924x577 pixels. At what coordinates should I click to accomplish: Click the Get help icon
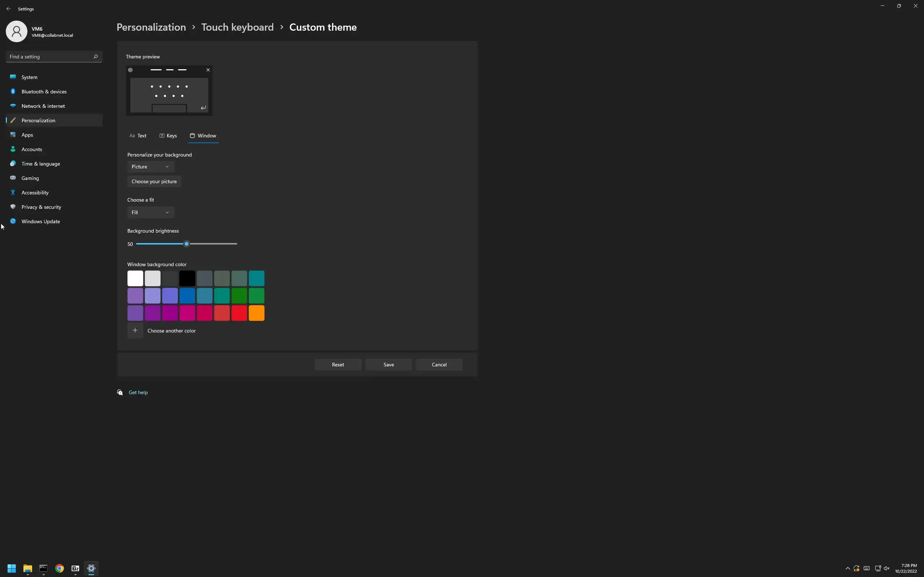120,392
